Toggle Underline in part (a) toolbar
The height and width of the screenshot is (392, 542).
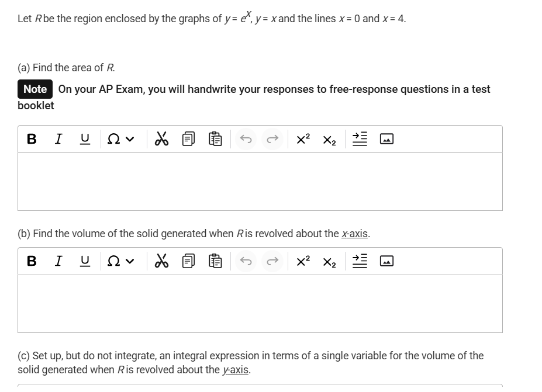pyautogui.click(x=85, y=139)
